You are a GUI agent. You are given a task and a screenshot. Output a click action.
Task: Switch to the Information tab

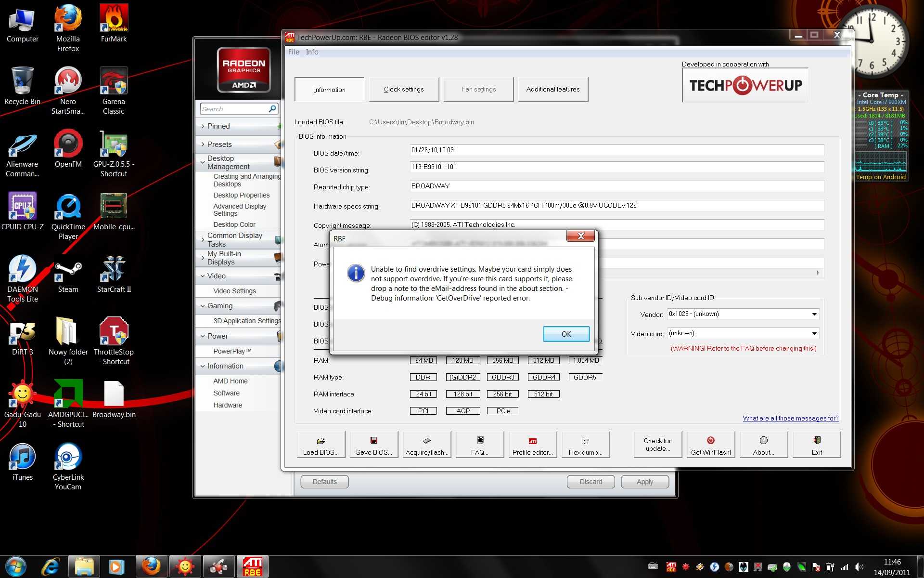point(330,90)
